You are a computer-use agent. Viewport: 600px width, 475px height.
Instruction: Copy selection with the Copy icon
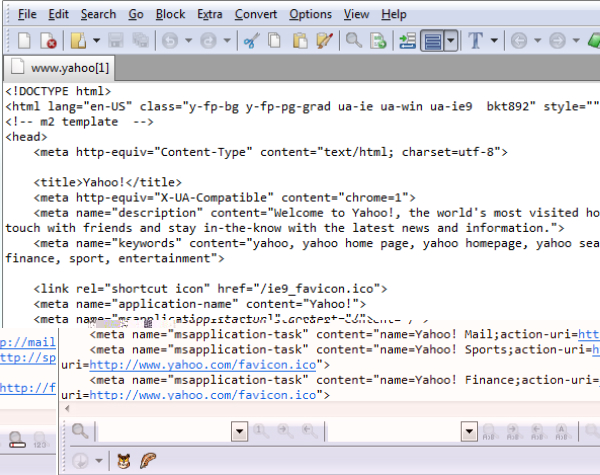point(274,40)
